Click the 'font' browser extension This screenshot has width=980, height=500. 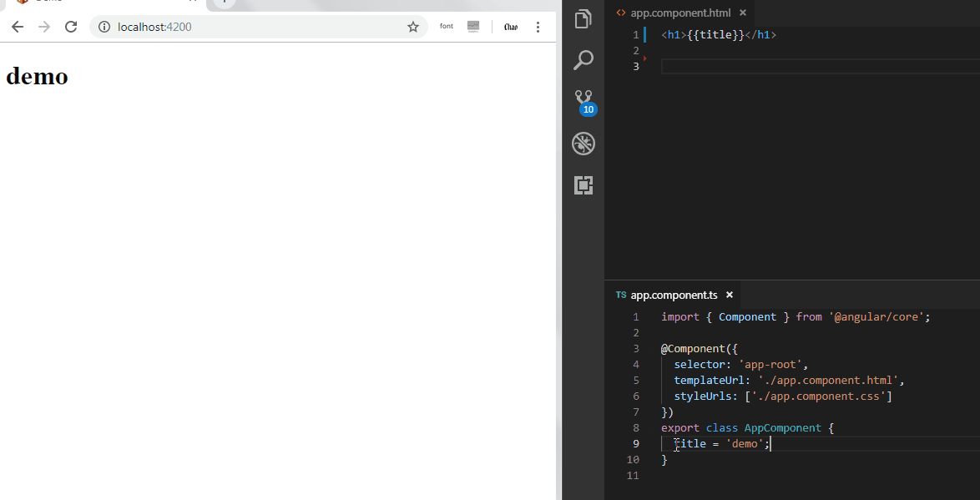(x=447, y=27)
